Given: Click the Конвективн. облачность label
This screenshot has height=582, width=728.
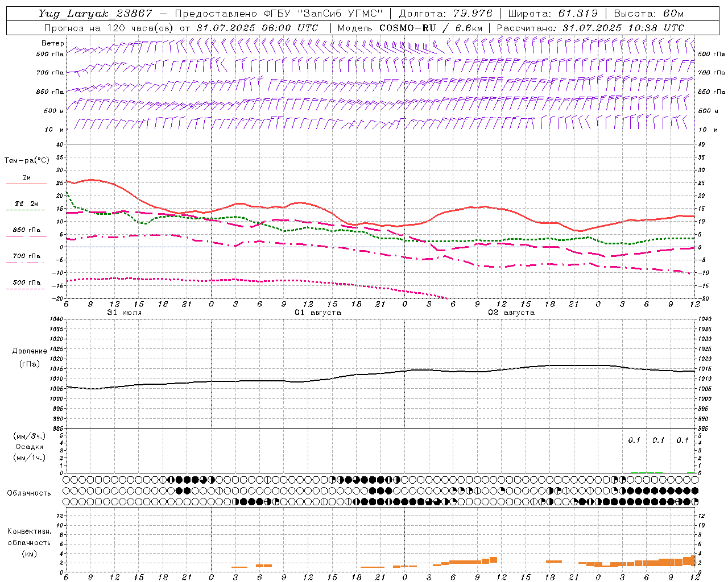Looking at the screenshot, I should 29,537.
